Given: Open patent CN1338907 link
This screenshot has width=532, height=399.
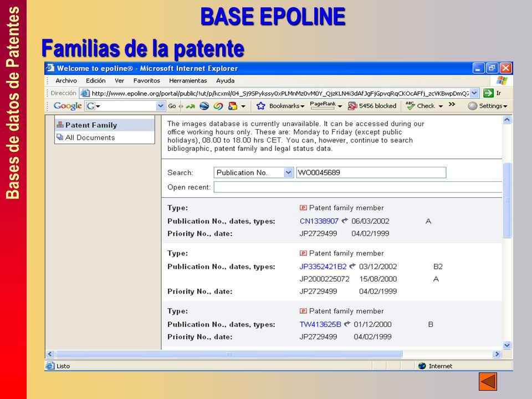Looking at the screenshot, I should pyautogui.click(x=319, y=221).
